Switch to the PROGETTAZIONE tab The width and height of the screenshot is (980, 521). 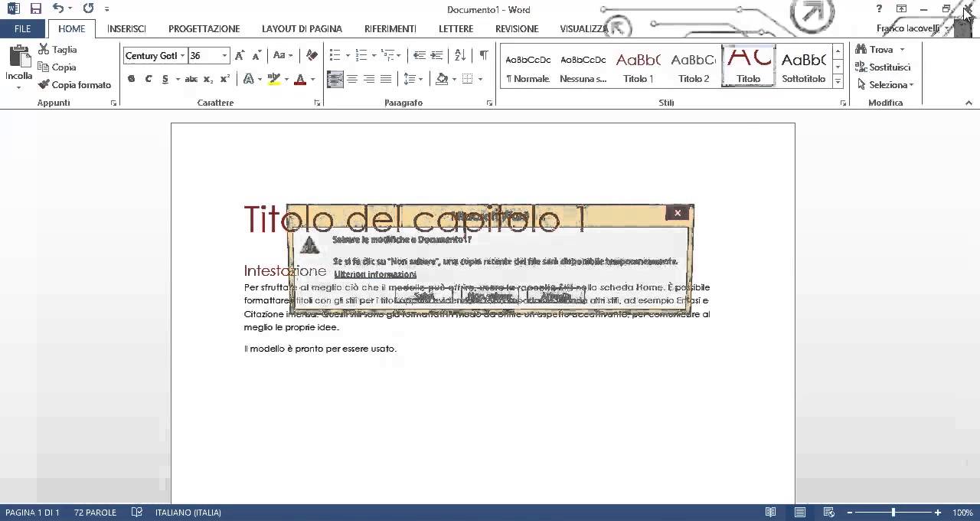click(204, 28)
